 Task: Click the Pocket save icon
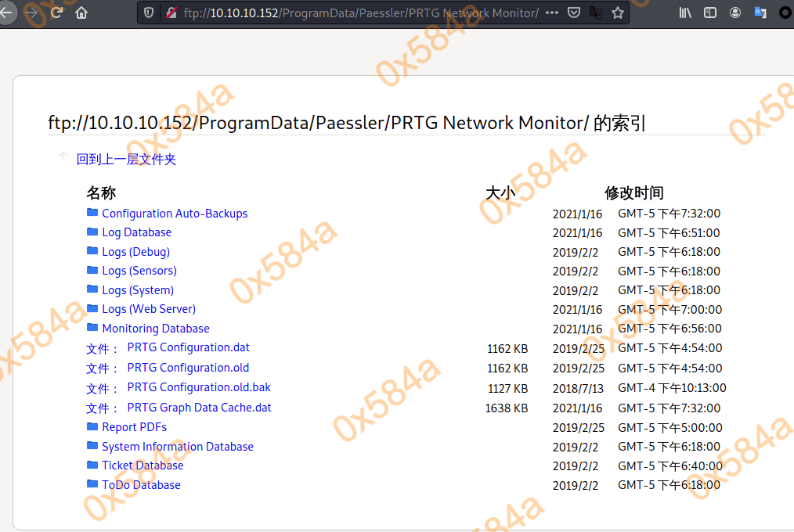pos(574,13)
